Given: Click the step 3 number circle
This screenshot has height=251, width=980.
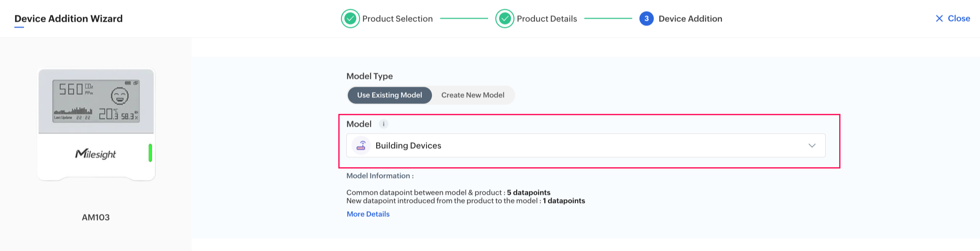Looking at the screenshot, I should click(x=646, y=18).
